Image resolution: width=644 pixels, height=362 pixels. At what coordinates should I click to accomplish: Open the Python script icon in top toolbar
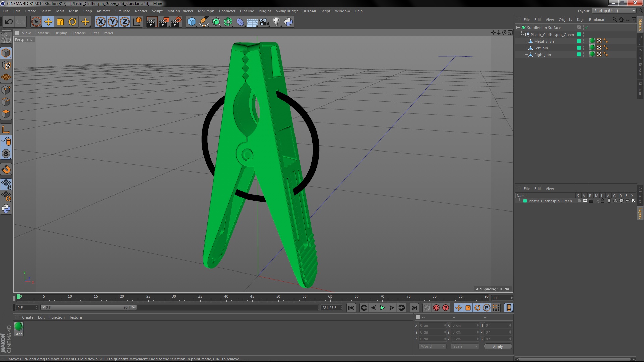click(288, 22)
